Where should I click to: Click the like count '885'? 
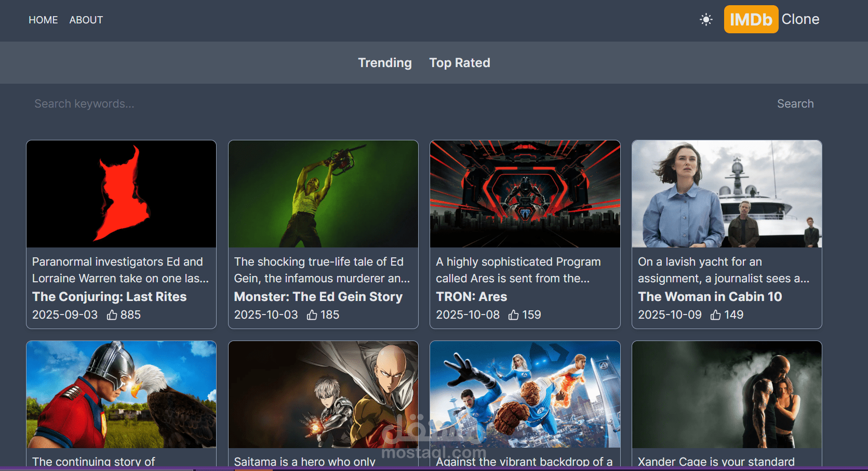130,315
